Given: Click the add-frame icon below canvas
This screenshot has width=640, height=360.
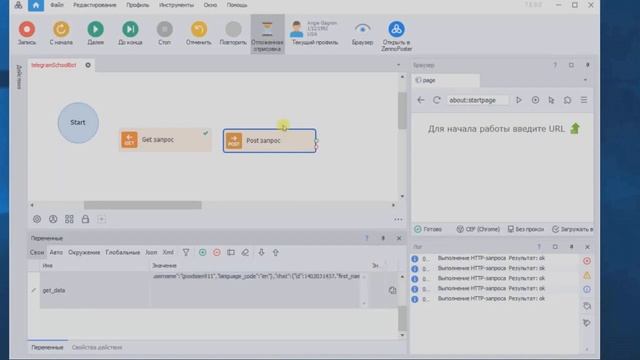Looking at the screenshot, I should 102,219.
